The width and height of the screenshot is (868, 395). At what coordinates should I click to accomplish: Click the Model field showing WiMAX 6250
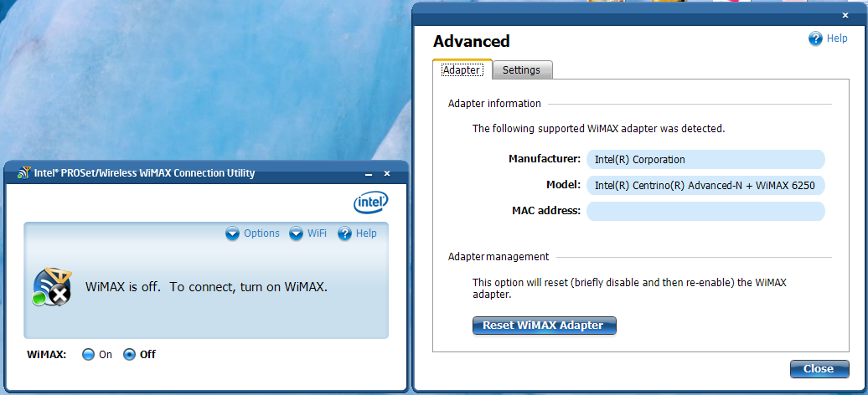pos(705,185)
